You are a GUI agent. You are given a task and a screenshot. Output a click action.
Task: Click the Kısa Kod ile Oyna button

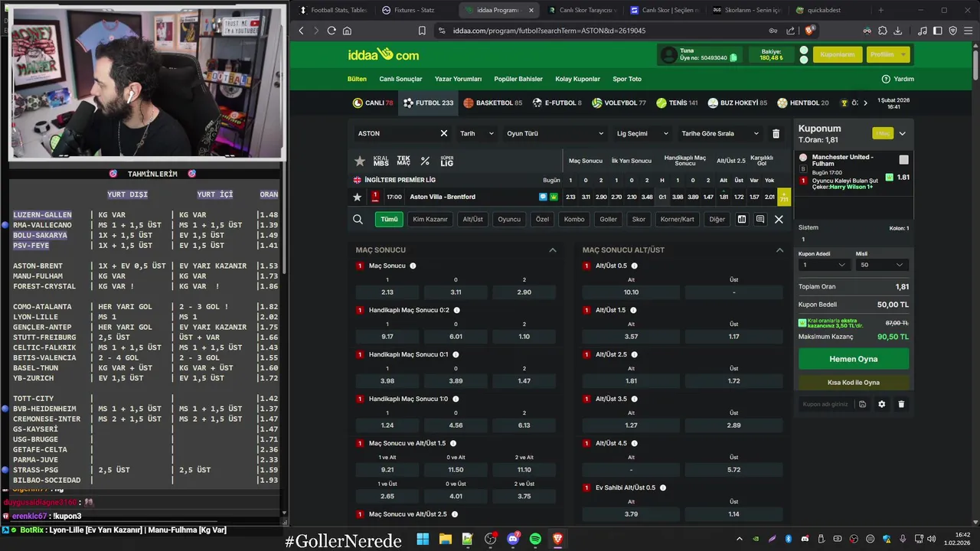click(854, 382)
